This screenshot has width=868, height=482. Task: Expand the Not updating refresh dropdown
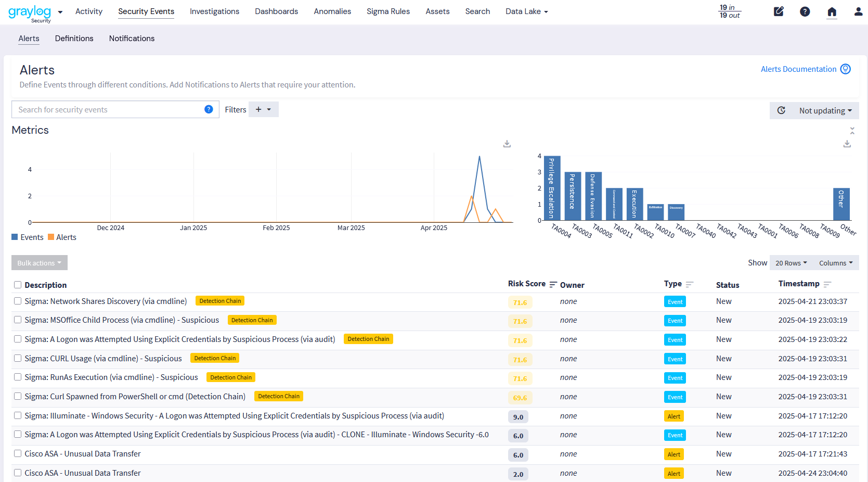click(x=825, y=110)
